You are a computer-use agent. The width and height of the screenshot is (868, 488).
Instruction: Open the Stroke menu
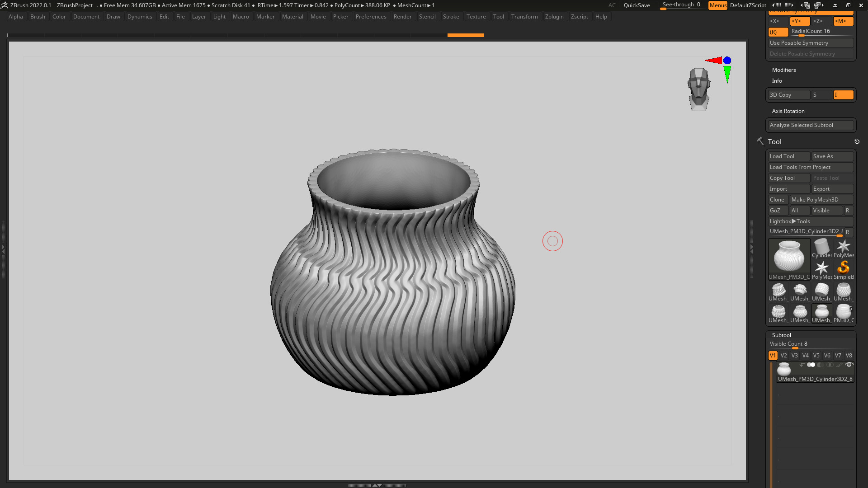451,17
